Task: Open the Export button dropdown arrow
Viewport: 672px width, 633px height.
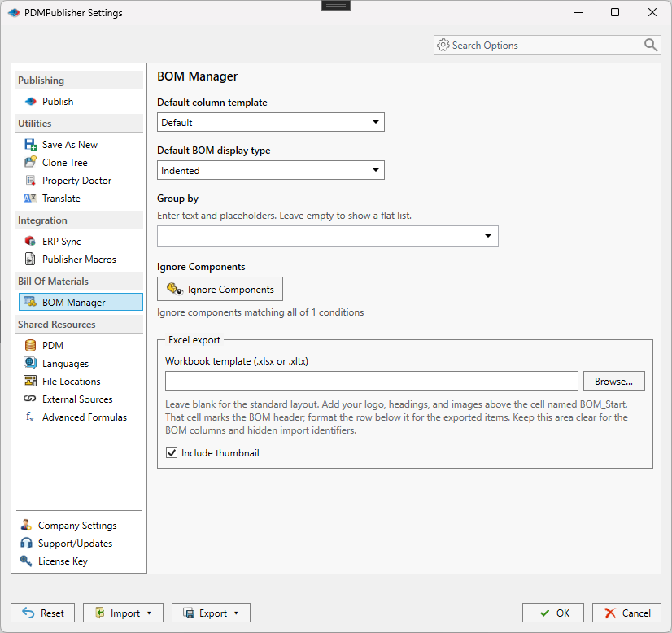Action: point(236,613)
